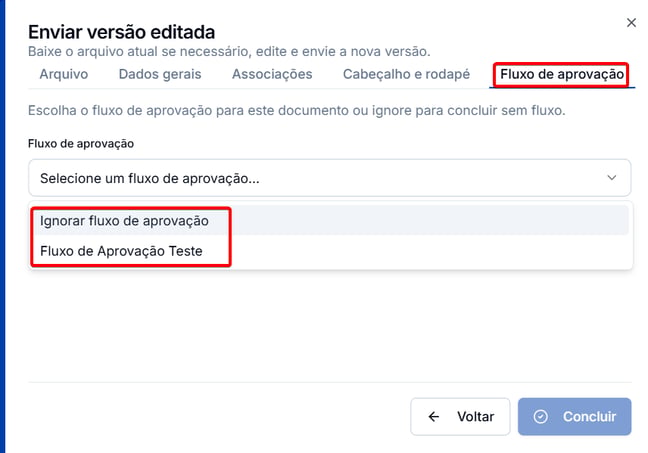Screen dimensions: 648x453
Task: Click the left arrow icon in Voltar
Action: tap(434, 417)
